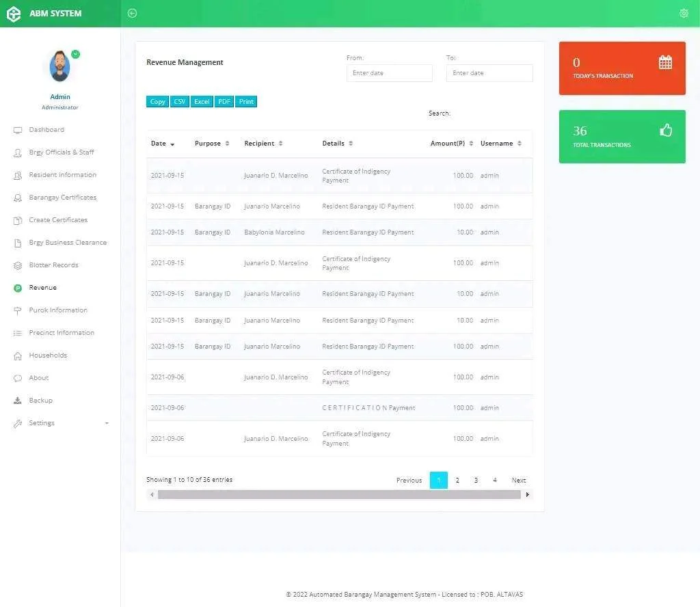Click calendar icon on Today's Transaction card

[665, 62]
